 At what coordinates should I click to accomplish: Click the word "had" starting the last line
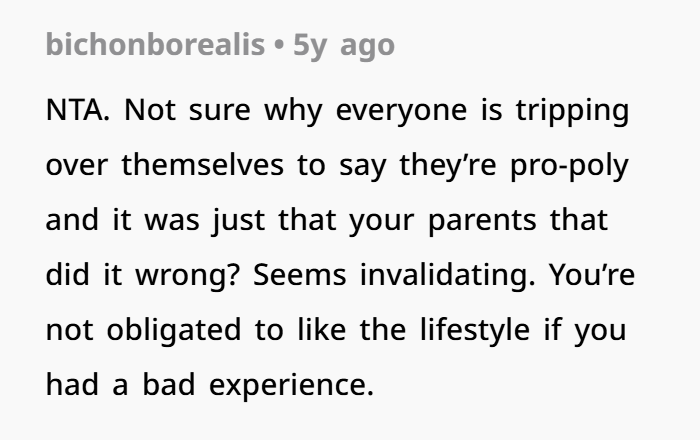pyautogui.click(x=73, y=386)
